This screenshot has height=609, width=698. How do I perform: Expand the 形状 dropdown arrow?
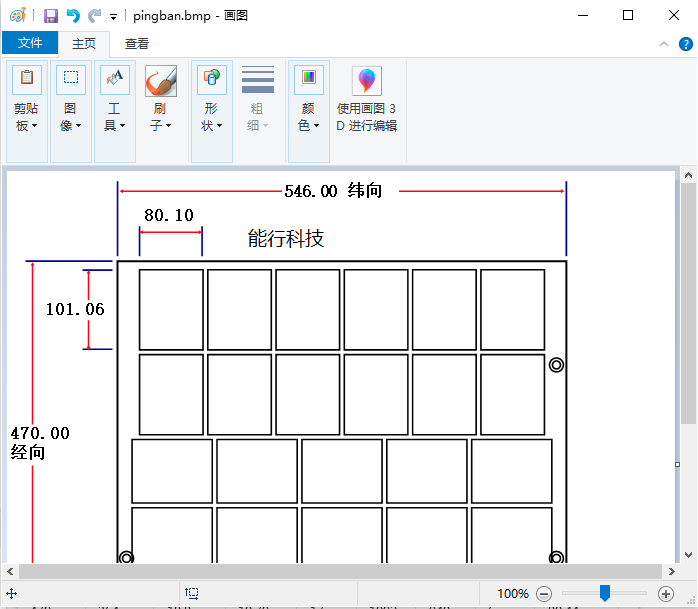219,126
